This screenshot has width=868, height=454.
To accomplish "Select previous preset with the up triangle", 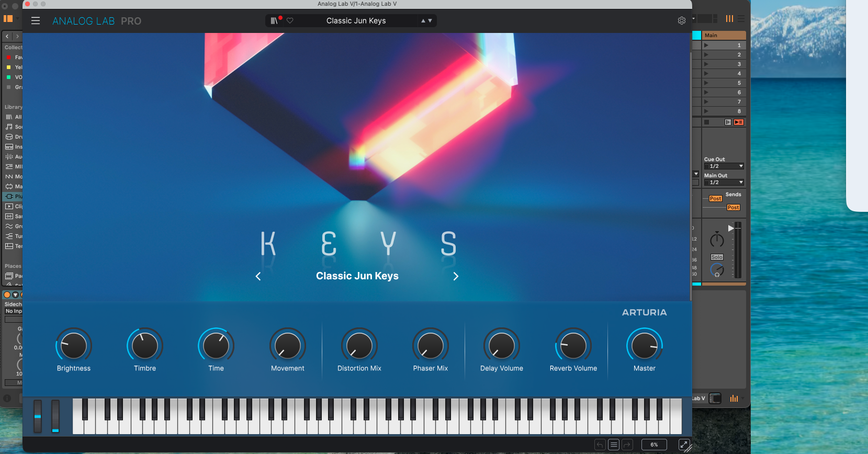I will tap(423, 21).
